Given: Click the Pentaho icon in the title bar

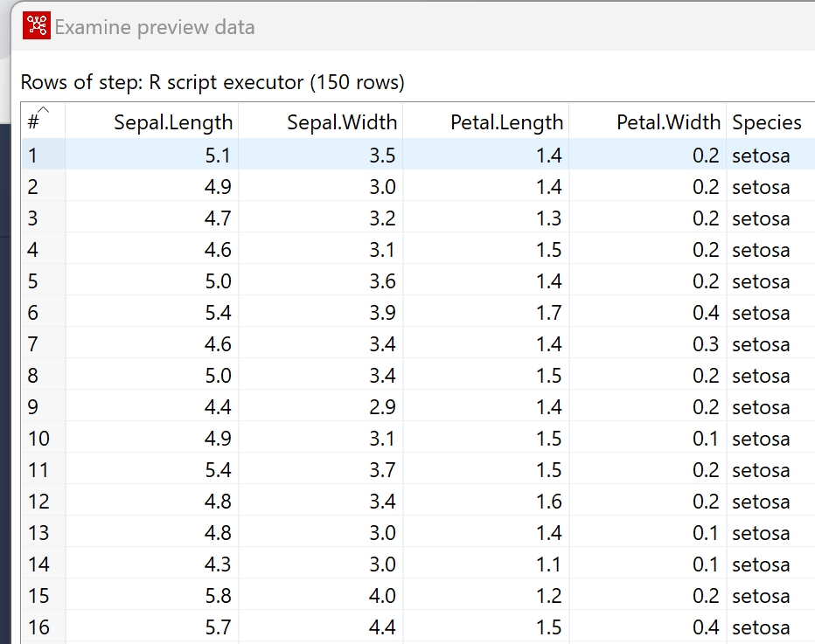Looking at the screenshot, I should pos(36,26).
